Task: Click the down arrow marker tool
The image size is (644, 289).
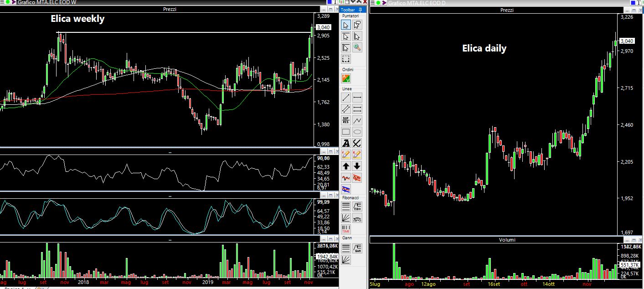Action: coord(357,166)
